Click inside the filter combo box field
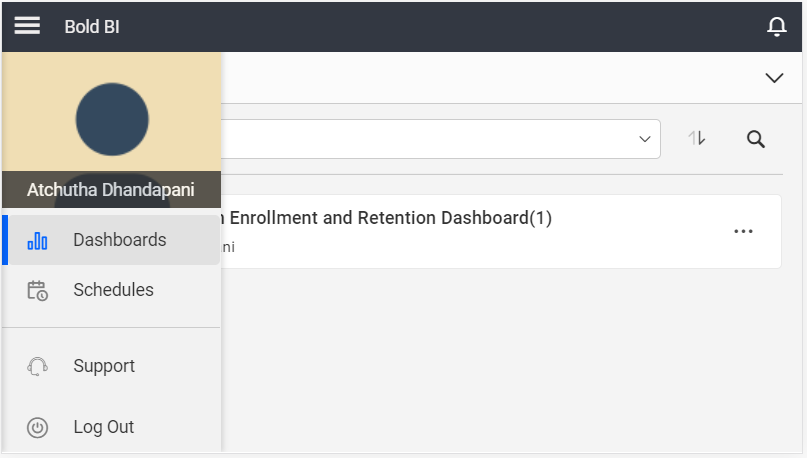Image resolution: width=807 pixels, height=458 pixels. click(x=430, y=139)
